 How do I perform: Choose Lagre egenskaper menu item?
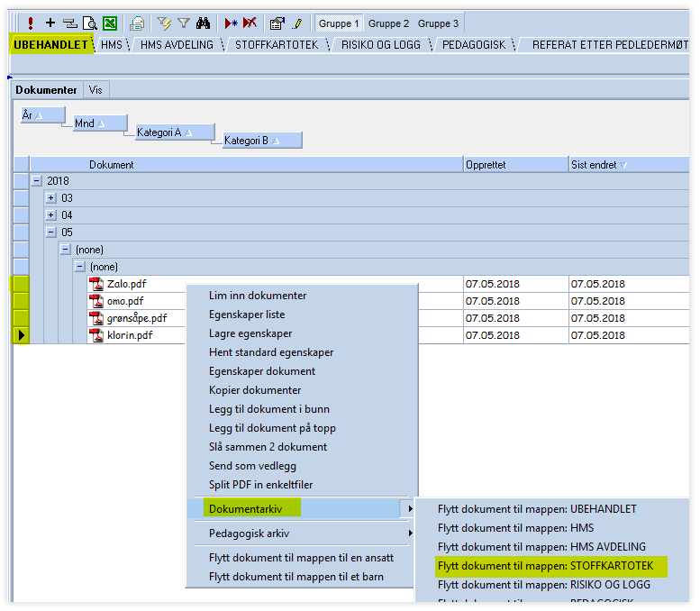pyautogui.click(x=250, y=333)
